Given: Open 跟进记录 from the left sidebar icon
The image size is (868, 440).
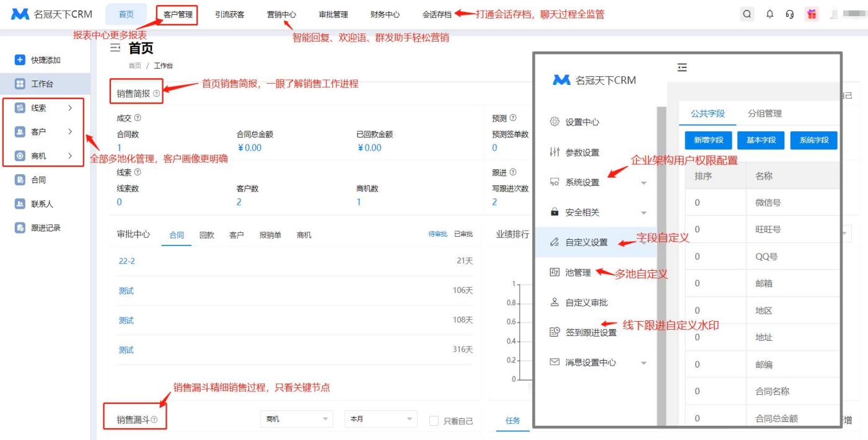Looking at the screenshot, I should tap(20, 228).
